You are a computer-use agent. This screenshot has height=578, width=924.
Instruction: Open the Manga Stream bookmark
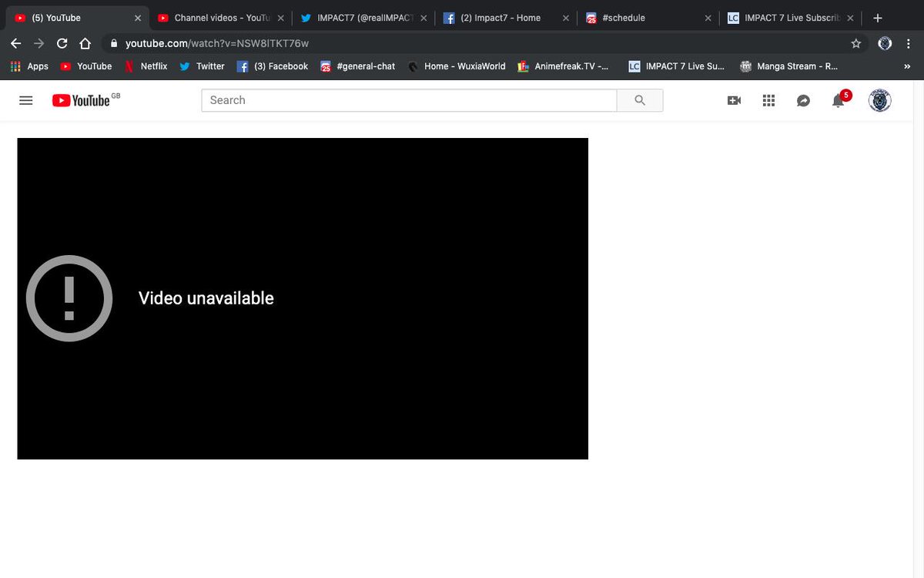[x=789, y=66]
